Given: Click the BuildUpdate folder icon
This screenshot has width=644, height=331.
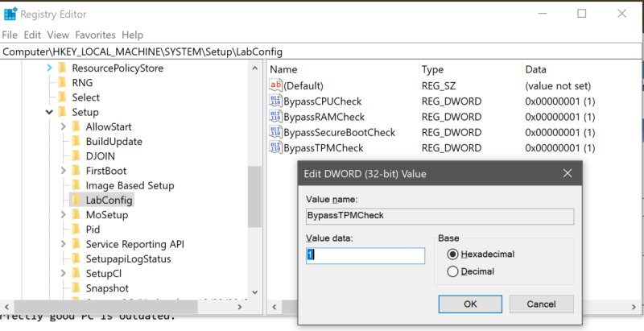Looking at the screenshot, I should point(76,141).
